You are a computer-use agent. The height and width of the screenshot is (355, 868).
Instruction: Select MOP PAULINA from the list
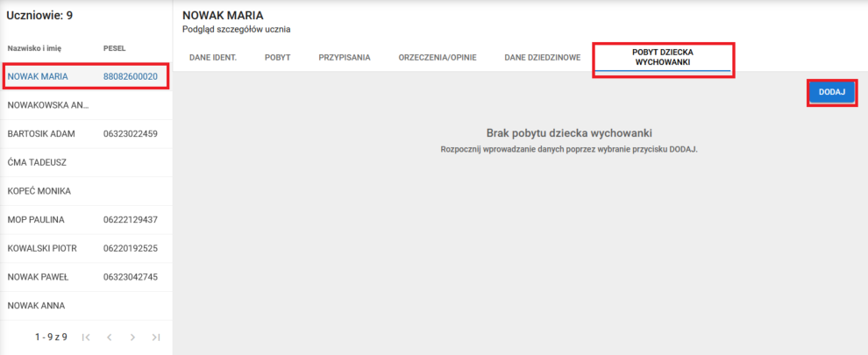click(36, 219)
